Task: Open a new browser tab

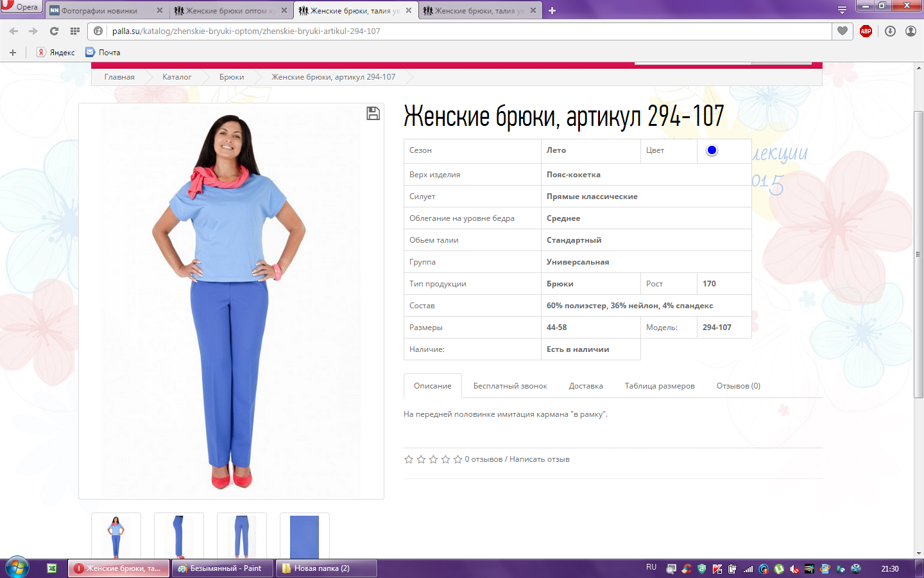Action: tap(552, 10)
